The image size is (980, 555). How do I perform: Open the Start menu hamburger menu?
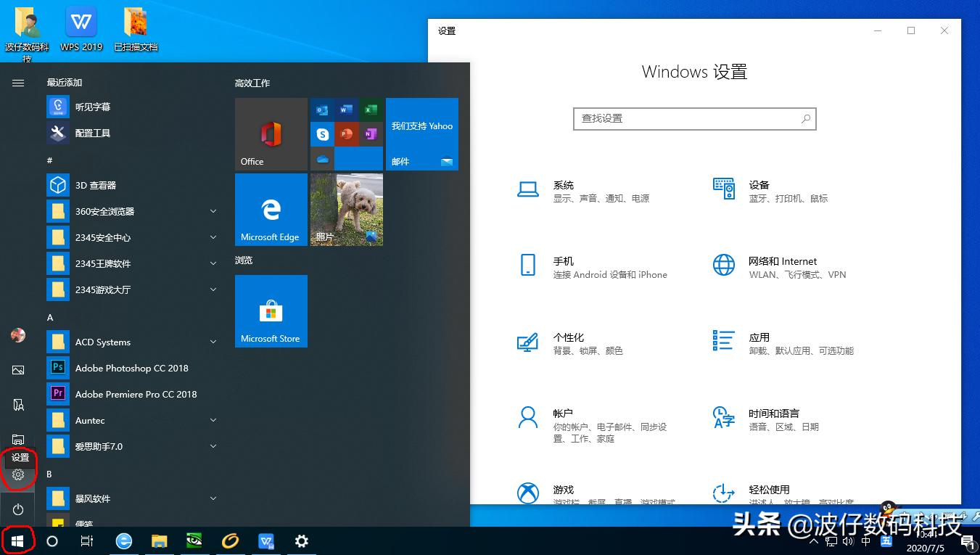[x=17, y=83]
